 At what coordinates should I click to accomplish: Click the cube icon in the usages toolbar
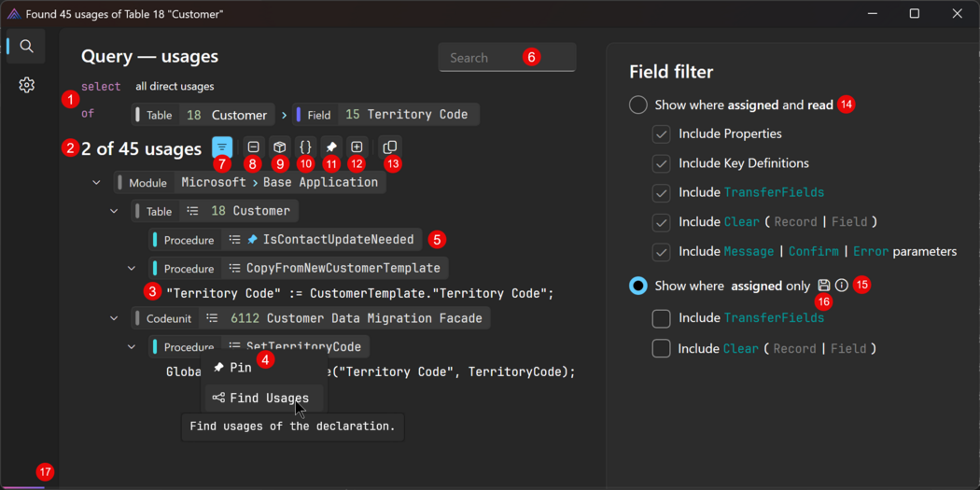(x=279, y=147)
